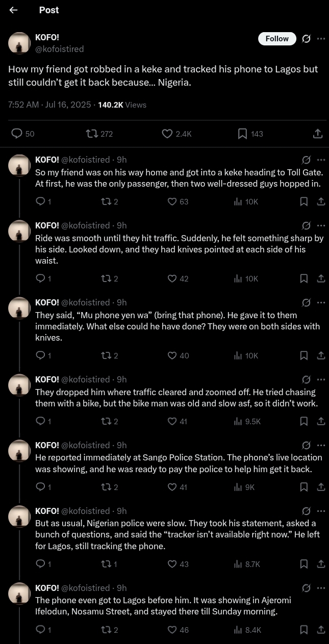
Task: Open KOFO! profile picture on main post
Action: tap(19, 43)
